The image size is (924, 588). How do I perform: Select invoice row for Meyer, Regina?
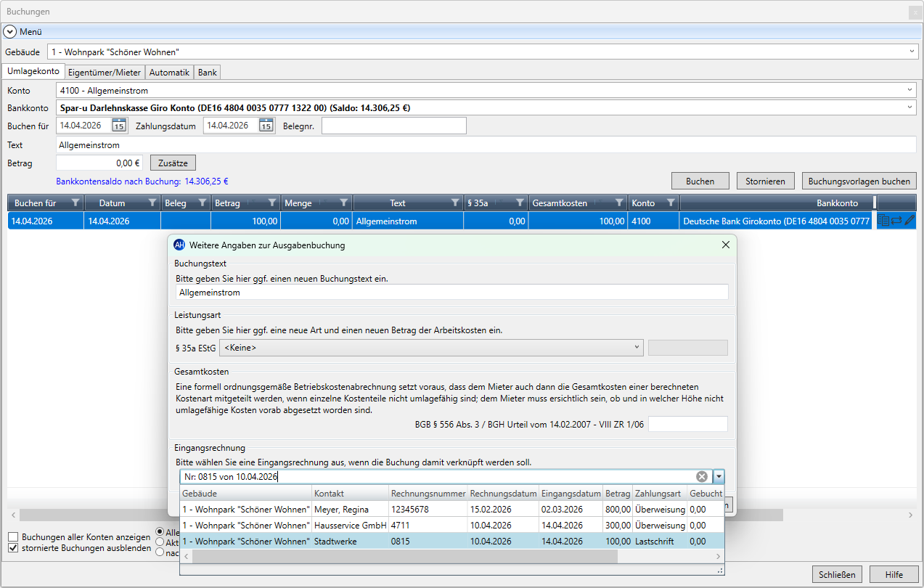point(452,510)
